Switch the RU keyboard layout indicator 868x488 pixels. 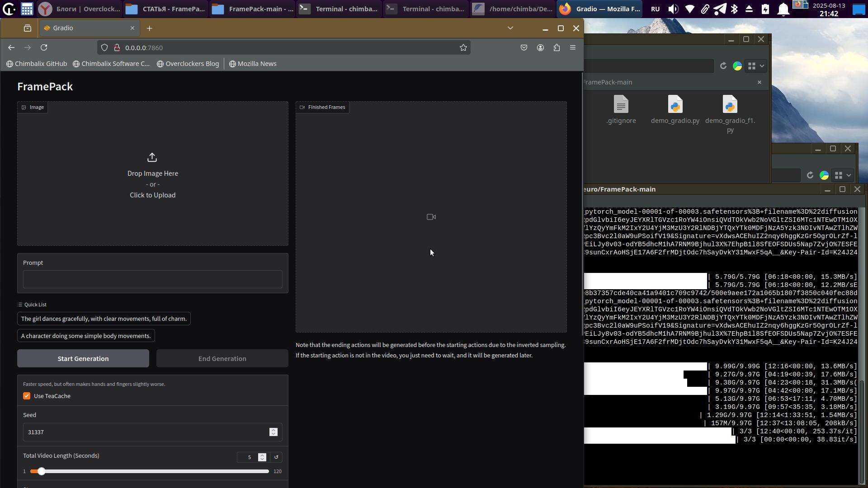pyautogui.click(x=655, y=9)
